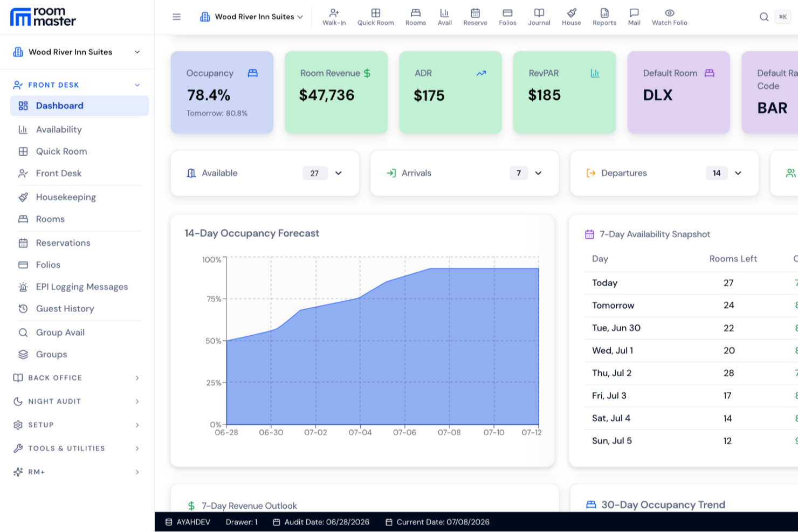The image size is (798, 532).
Task: Expand the Back Office section
Action: pyautogui.click(x=77, y=378)
